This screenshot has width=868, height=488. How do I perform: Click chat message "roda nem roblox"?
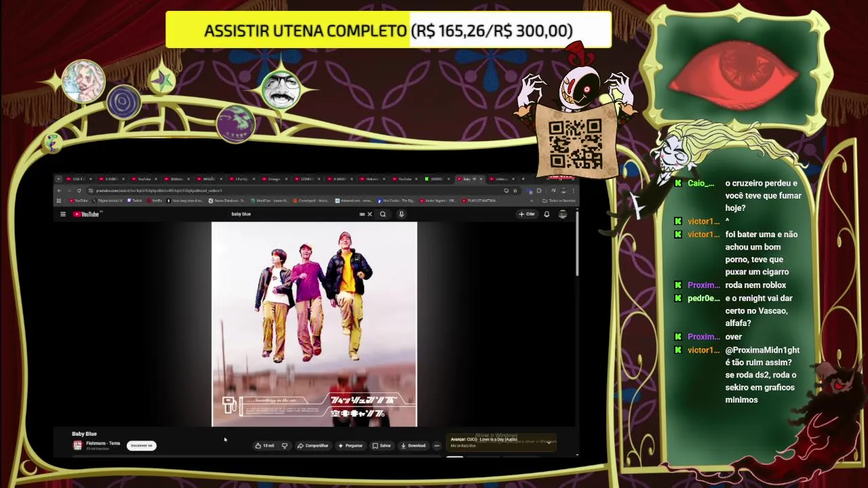755,285
